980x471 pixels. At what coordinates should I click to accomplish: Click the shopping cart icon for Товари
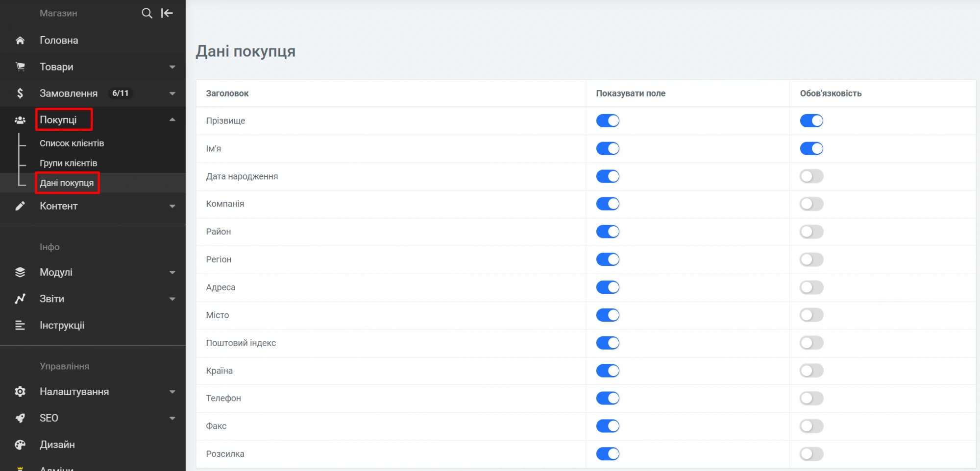tap(20, 67)
